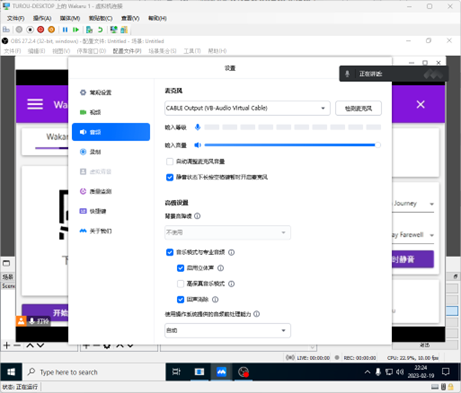461x393 pixels.
Task: Select 视频 in settings sidebar
Action: 111,112
